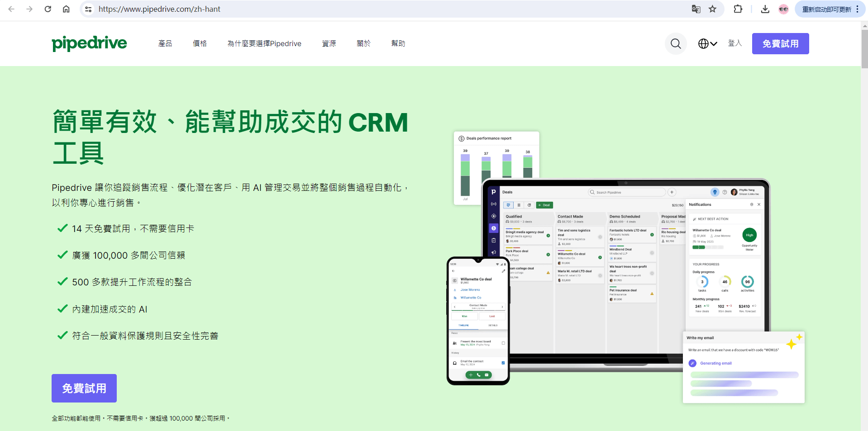Image resolution: width=868 pixels, height=431 pixels.
Task: Expand the 資源 resources menu
Action: click(x=329, y=43)
